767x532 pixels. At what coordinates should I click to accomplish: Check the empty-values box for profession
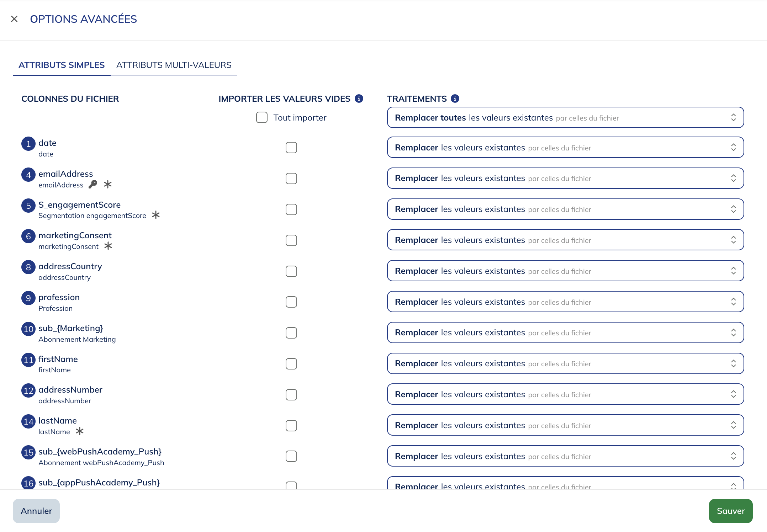point(291,302)
